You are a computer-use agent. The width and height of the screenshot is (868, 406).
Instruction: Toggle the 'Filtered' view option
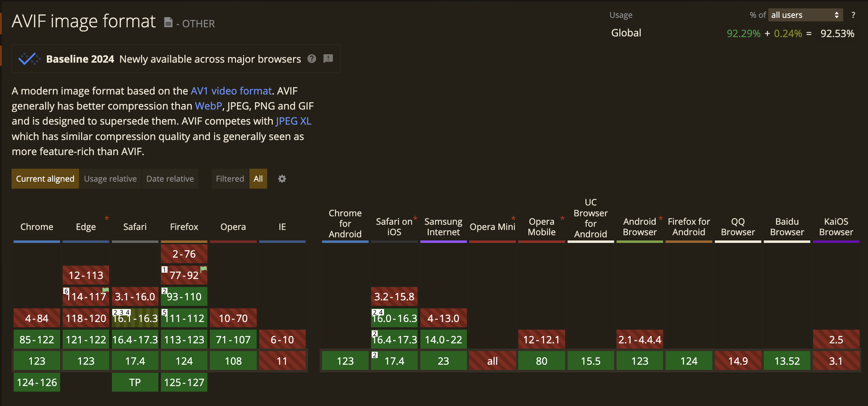click(x=230, y=178)
